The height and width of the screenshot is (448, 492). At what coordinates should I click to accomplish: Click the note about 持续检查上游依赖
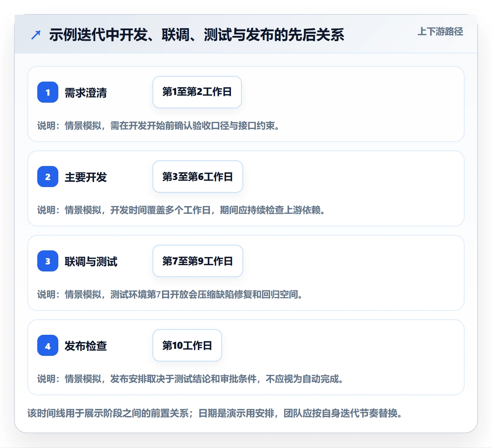click(181, 210)
